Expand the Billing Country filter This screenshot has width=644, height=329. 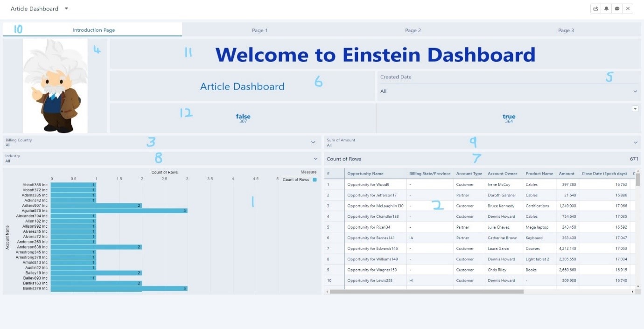(313, 142)
